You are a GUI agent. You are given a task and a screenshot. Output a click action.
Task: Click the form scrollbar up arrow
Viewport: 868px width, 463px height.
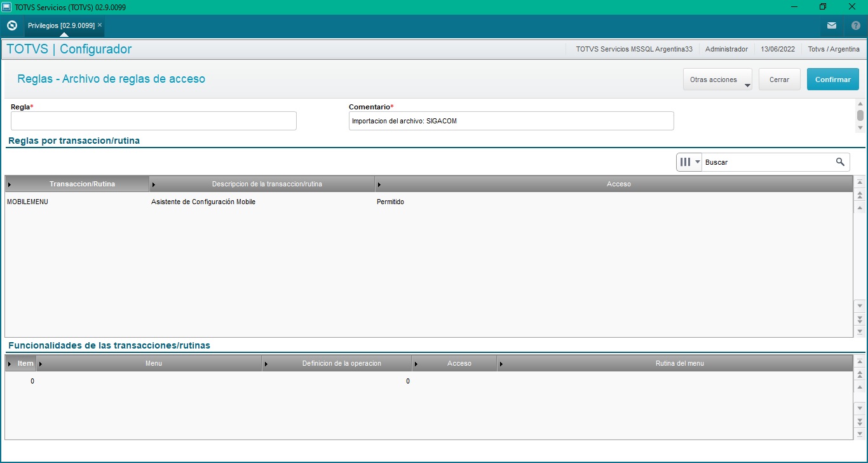coord(860,104)
